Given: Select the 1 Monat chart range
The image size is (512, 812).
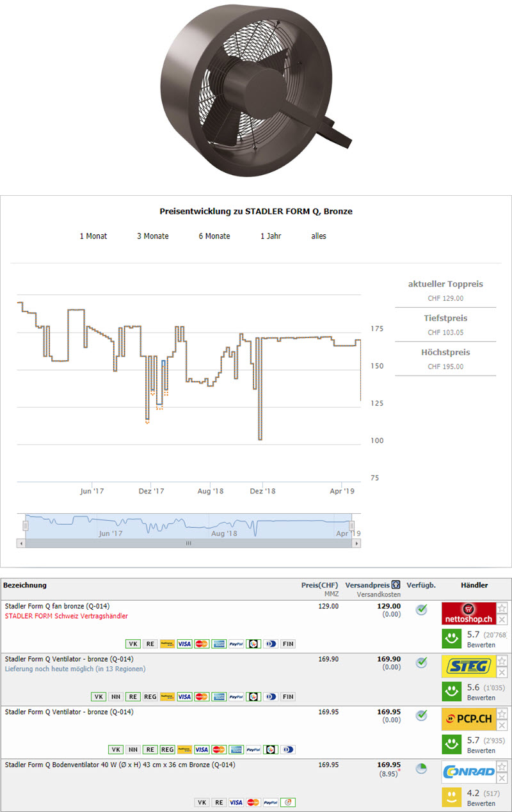Looking at the screenshot, I should (x=93, y=236).
